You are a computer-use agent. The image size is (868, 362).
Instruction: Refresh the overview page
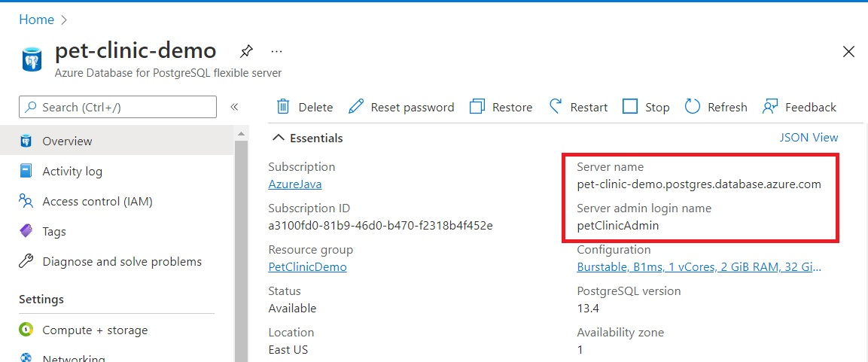pyautogui.click(x=716, y=107)
